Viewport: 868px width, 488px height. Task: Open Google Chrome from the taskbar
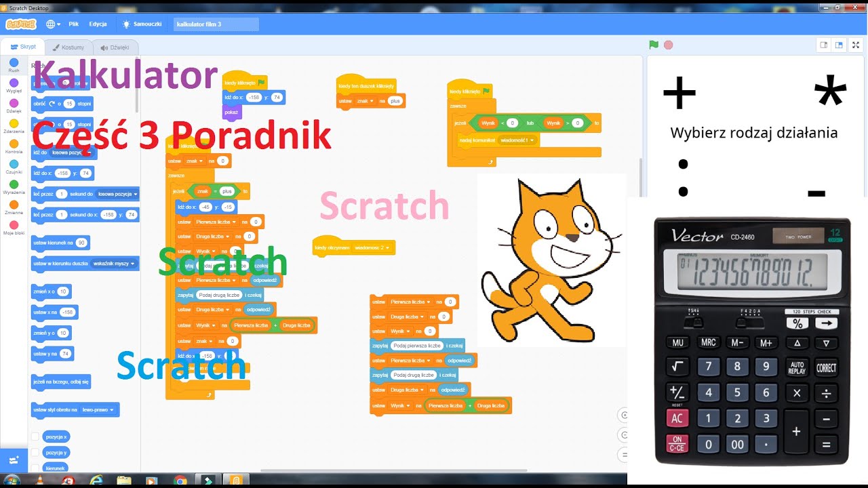tap(180, 480)
